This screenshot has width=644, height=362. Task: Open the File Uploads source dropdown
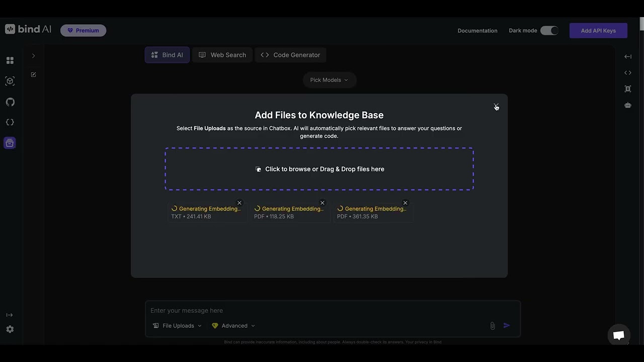[x=177, y=326]
